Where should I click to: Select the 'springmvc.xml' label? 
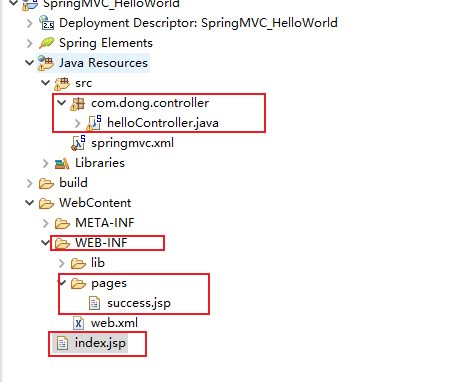[x=132, y=143]
